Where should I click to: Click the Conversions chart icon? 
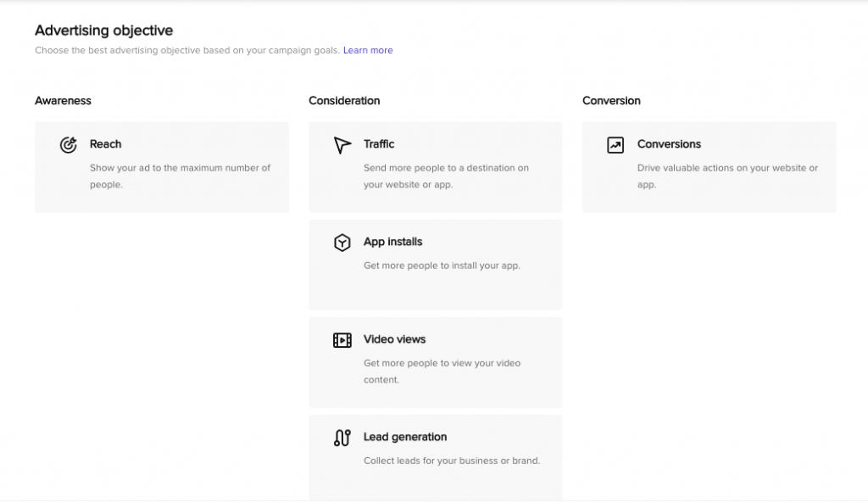(615, 145)
